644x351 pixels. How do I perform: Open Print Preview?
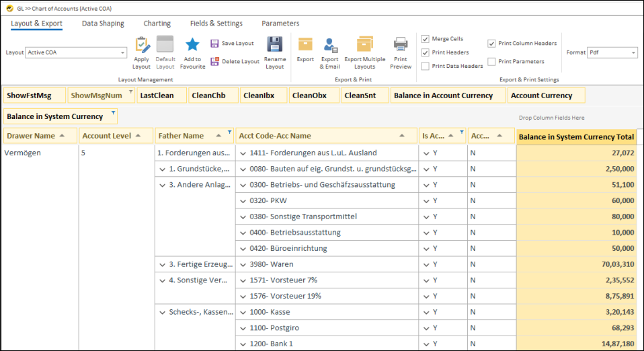[x=401, y=45]
